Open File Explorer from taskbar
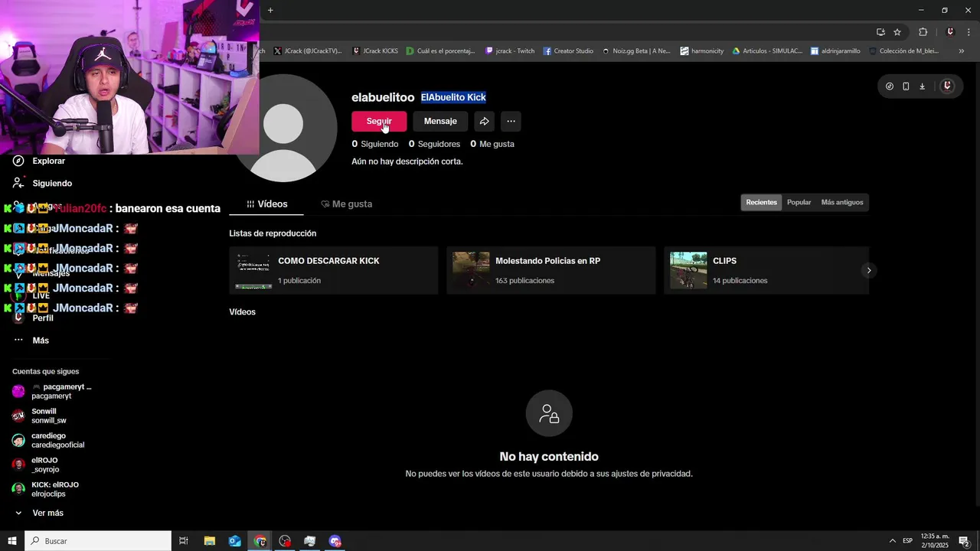The image size is (980, 551). 210,541
